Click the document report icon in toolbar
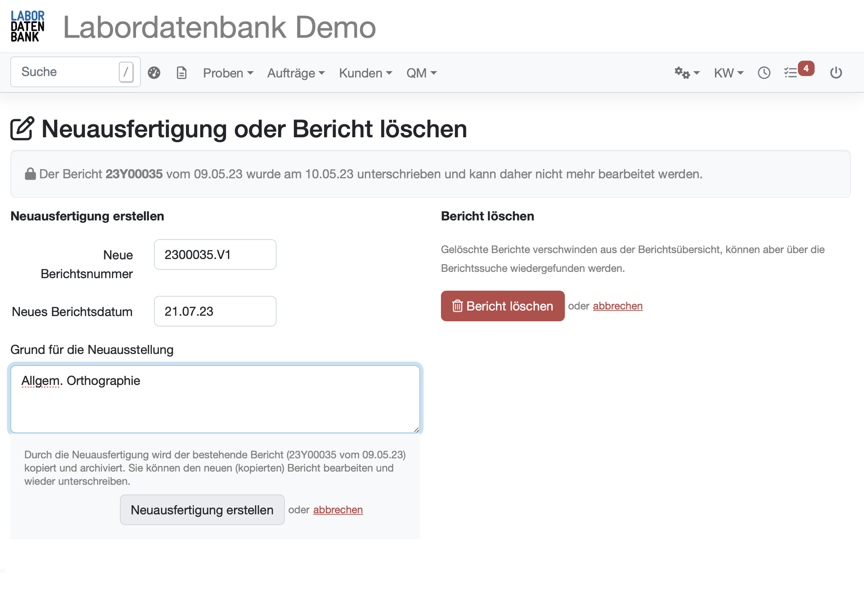 click(181, 72)
